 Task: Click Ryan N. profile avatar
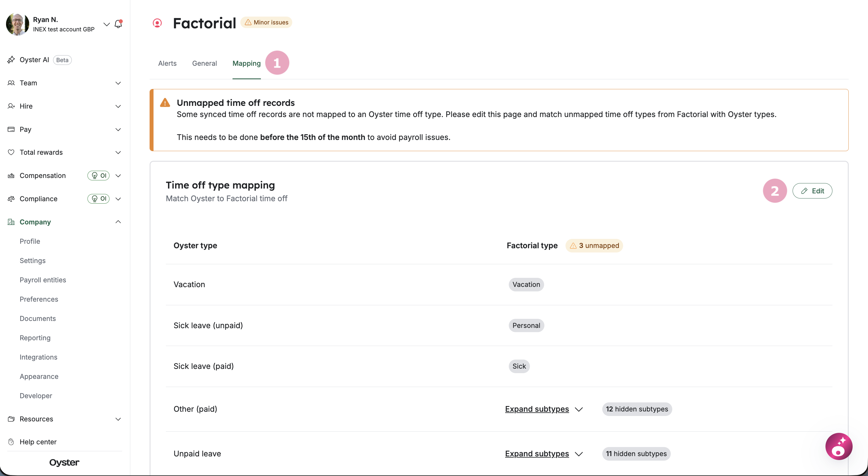click(17, 24)
